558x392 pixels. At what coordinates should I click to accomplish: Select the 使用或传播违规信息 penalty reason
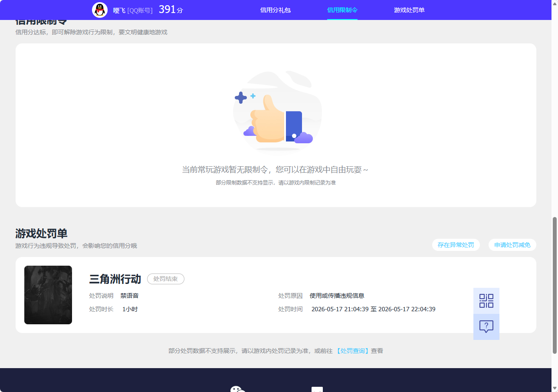[x=337, y=296]
